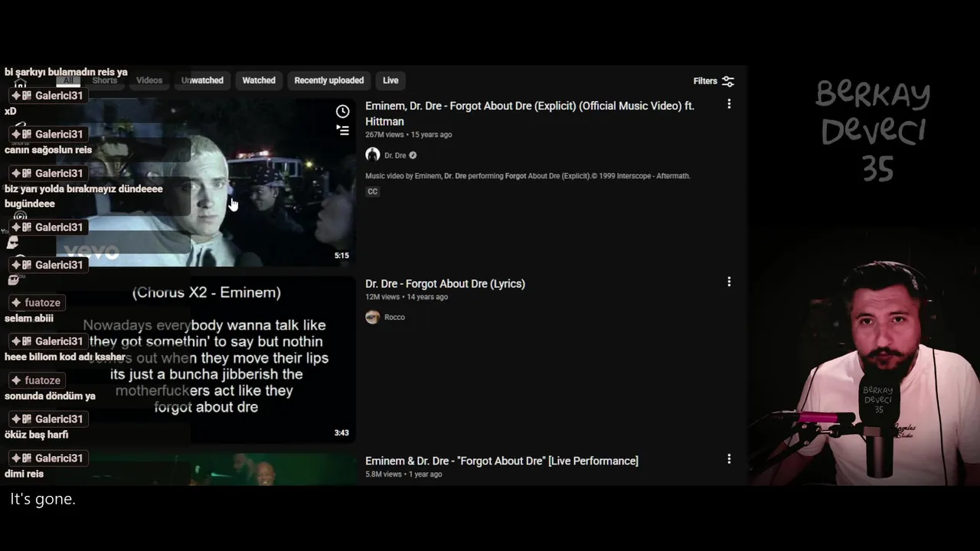
Task: Click the '5.8M views' text
Action: (384, 474)
